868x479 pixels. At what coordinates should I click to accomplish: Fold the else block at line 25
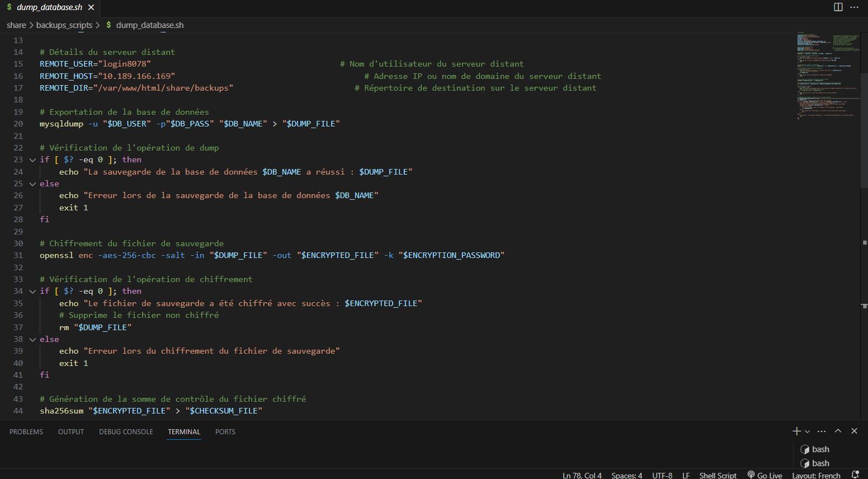[32, 184]
